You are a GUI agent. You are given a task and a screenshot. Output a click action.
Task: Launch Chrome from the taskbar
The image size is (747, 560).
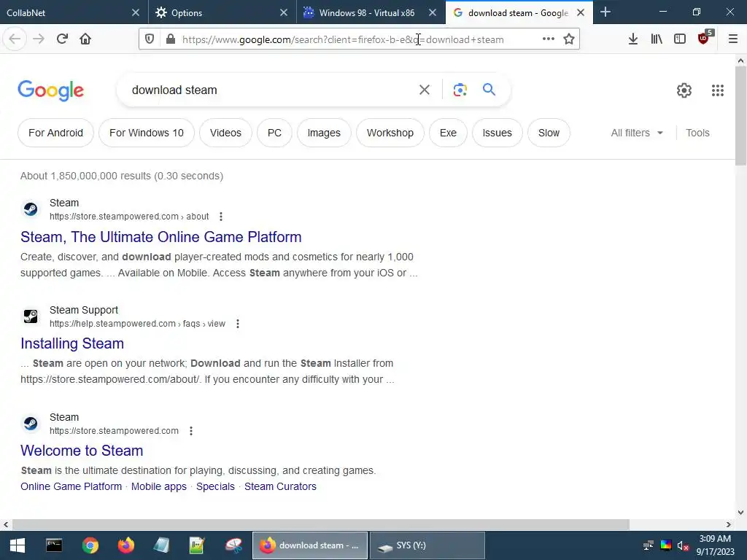[x=90, y=545]
